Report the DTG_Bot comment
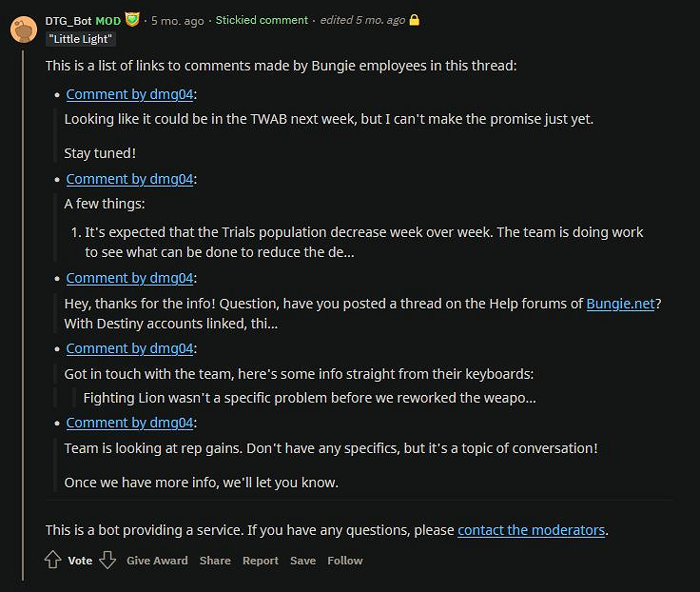The image size is (700, 592). (x=261, y=561)
